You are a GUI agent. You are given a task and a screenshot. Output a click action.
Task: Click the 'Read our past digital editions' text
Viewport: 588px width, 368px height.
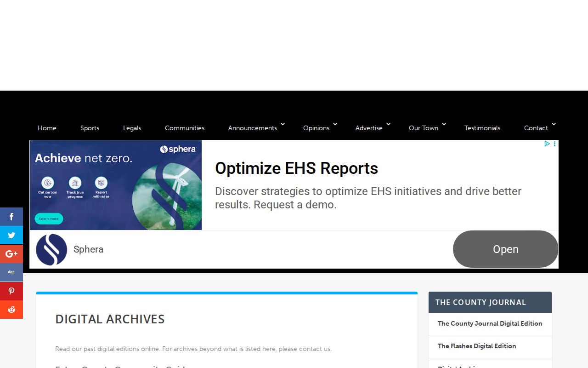click(193, 349)
